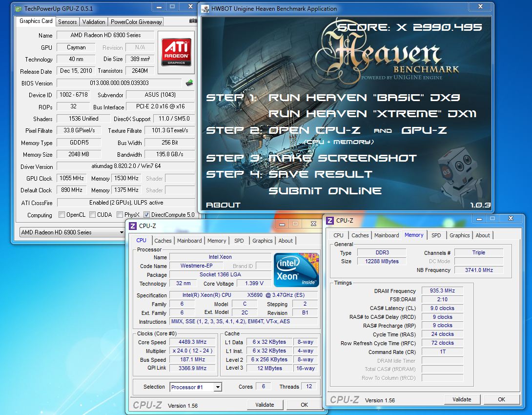
Task: Click the Multiplier value x 24.0 ( 12 - 24 )
Action: click(x=192, y=351)
